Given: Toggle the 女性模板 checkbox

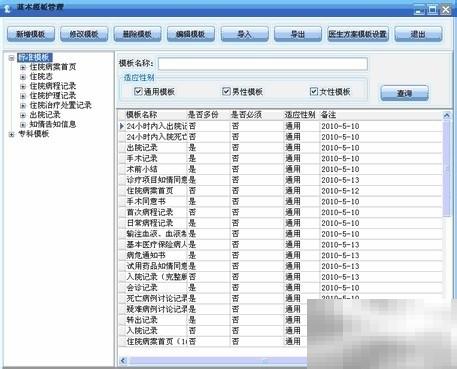Looking at the screenshot, I should (x=314, y=91).
